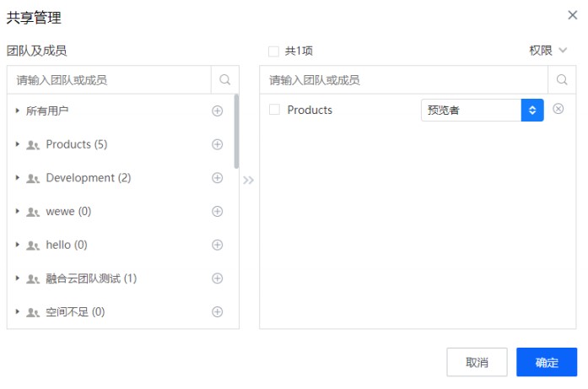Expand the 所有用户 tree node
This screenshot has width=588, height=389.
pos(18,111)
